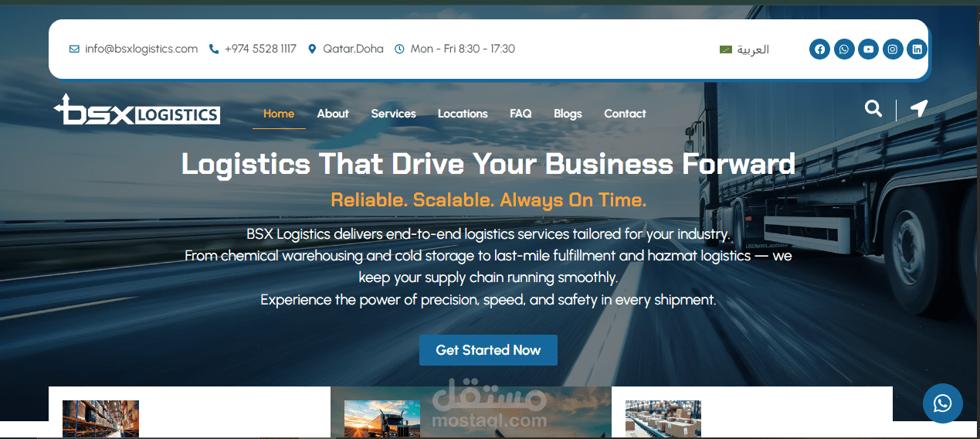Open the Instagram social icon

[893, 49]
